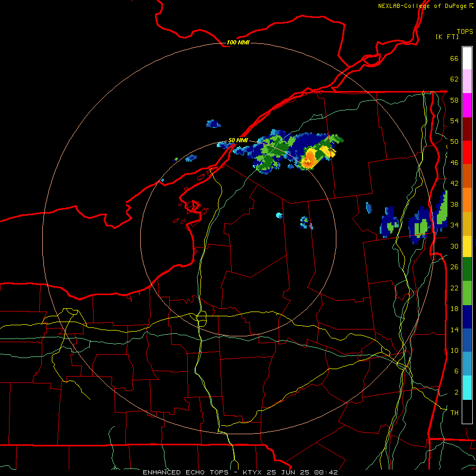This screenshot has width=476, height=476.
Task: Click the dark green legend swatch
Action: pyautogui.click(x=467, y=269)
